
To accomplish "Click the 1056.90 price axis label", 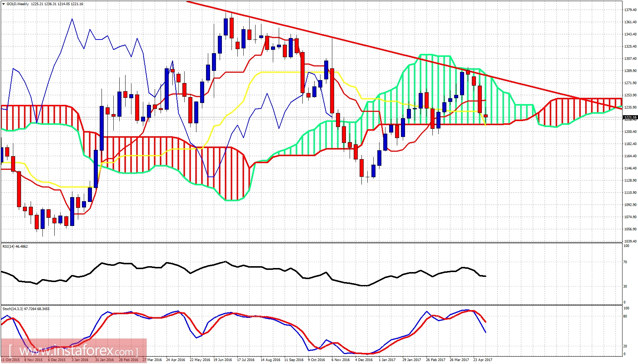I will 630,229.
